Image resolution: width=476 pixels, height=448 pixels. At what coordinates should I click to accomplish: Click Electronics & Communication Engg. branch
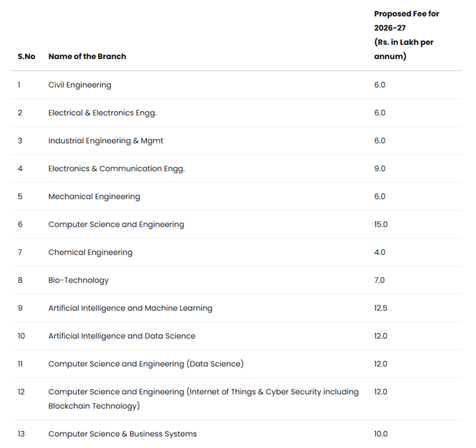click(x=116, y=169)
